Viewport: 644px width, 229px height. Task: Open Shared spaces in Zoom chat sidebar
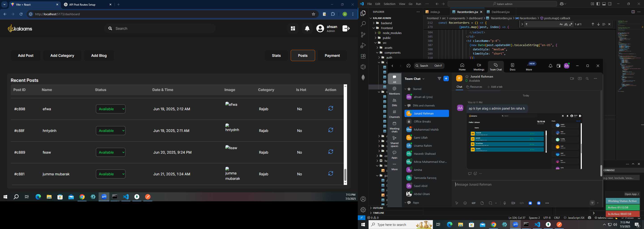(x=394, y=142)
